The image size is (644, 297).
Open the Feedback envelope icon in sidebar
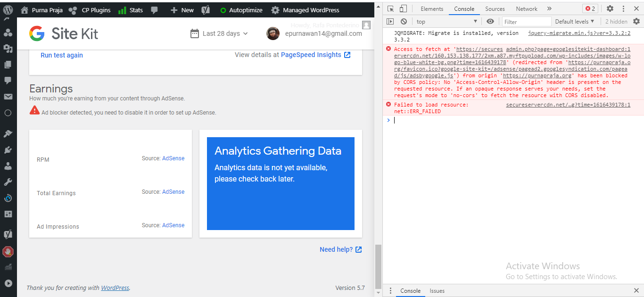pyautogui.click(x=8, y=97)
